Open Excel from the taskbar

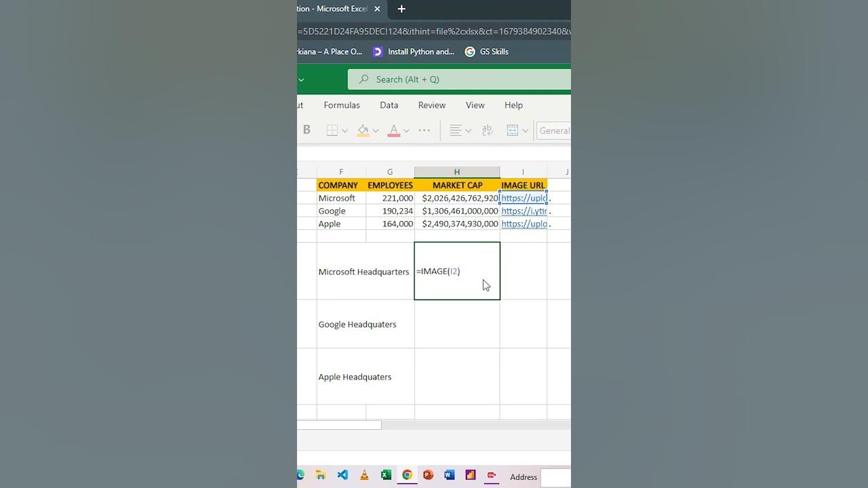point(386,475)
